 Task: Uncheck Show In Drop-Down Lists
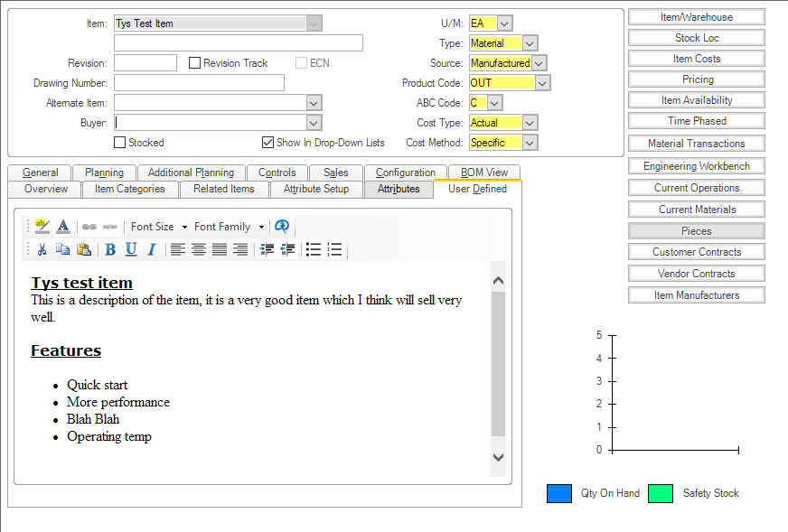point(267,143)
